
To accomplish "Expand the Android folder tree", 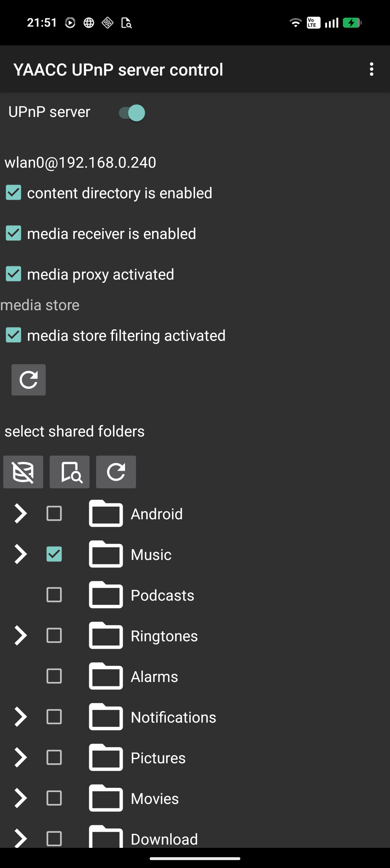I will tap(21, 514).
